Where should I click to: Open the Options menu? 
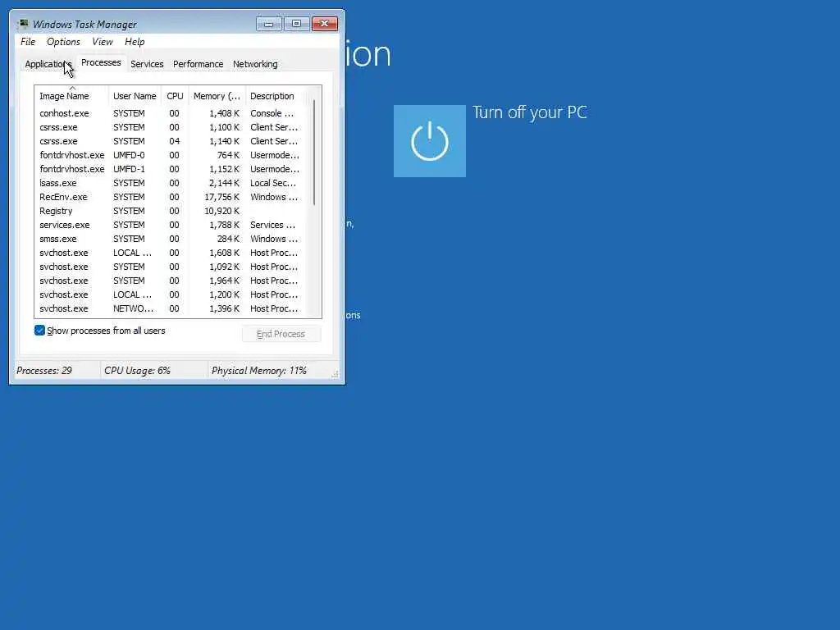(63, 42)
